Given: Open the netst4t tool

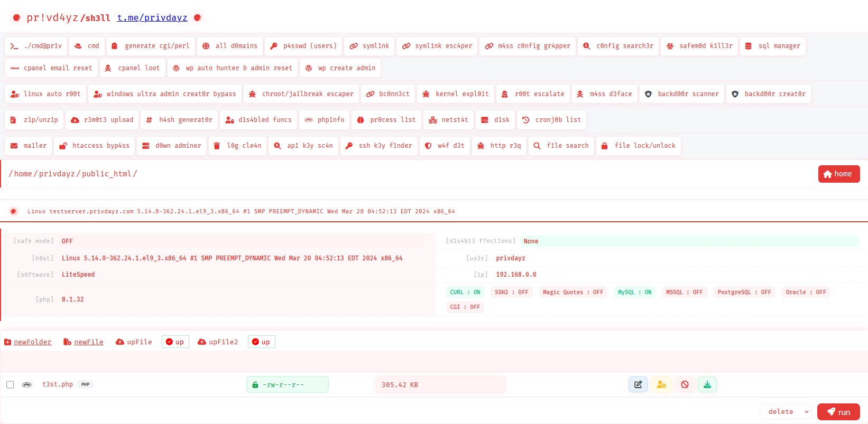Looking at the screenshot, I should coord(448,120).
